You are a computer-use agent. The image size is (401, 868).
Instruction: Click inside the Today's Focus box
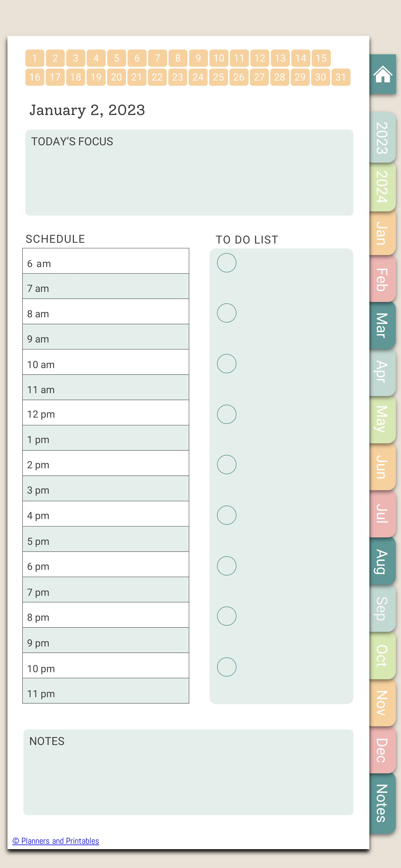(189, 173)
